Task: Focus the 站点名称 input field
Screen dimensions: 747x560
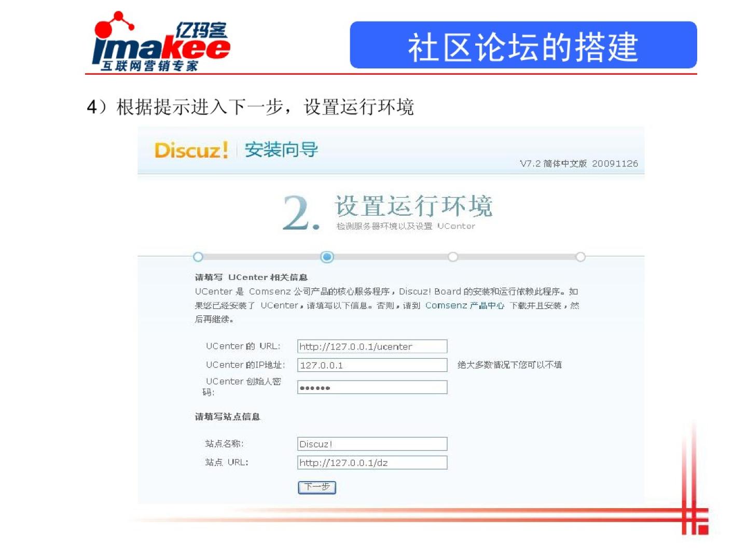Action: tap(372, 444)
